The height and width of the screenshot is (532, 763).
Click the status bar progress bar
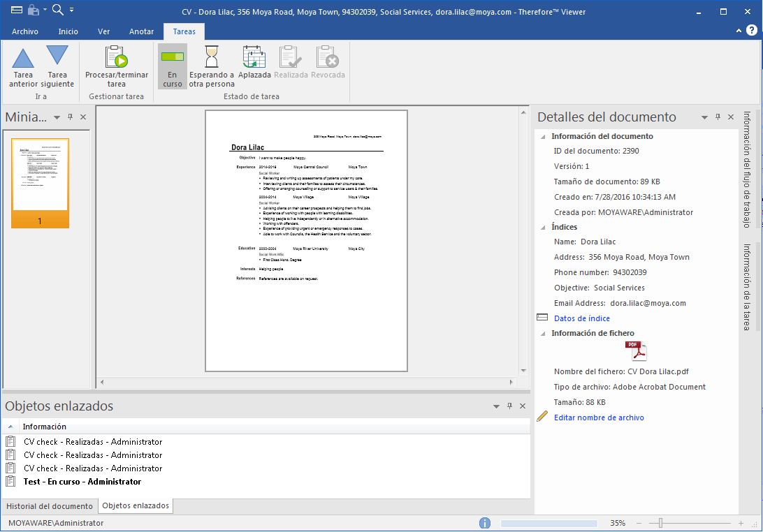(x=549, y=523)
